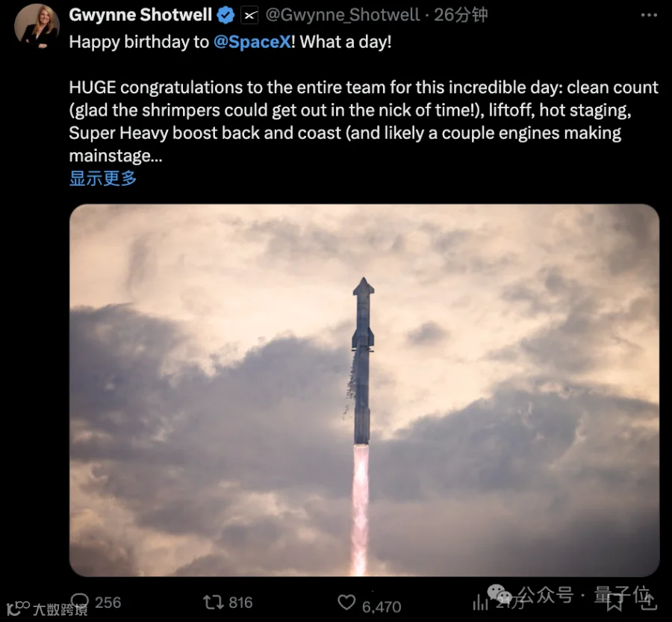The image size is (672, 622).
Task: Bookmark this tweet using the bookmark icon
Action: click(615, 603)
